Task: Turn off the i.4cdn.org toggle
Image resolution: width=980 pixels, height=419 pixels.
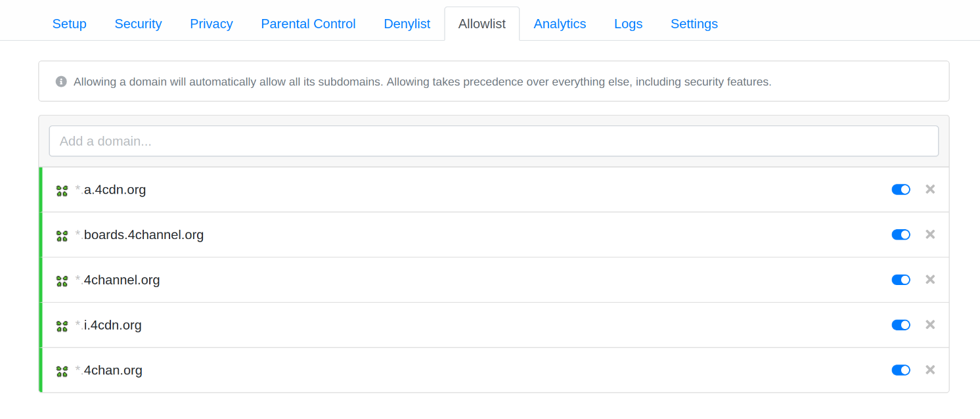Action: pyautogui.click(x=901, y=324)
